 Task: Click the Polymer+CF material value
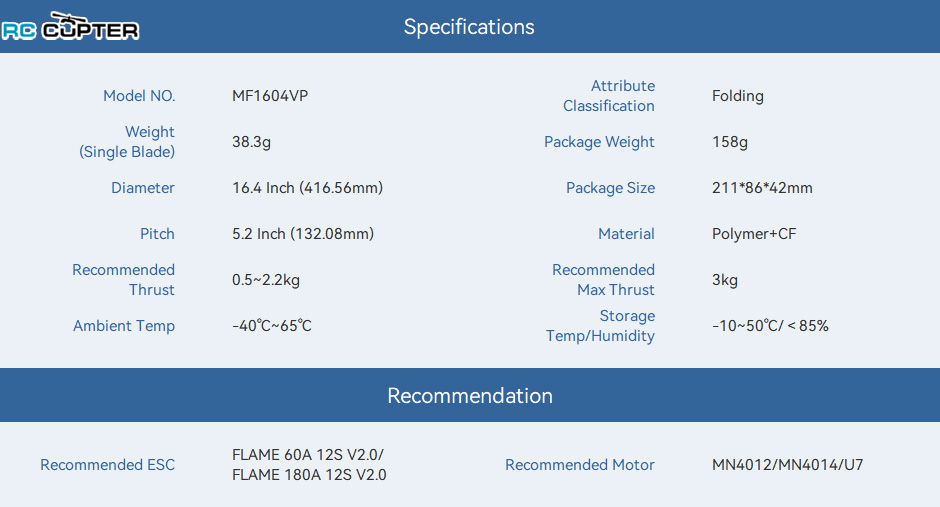coord(754,234)
